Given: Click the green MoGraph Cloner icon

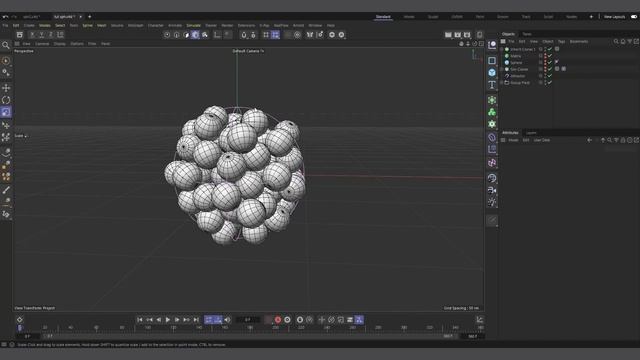Looking at the screenshot, I should (492, 112).
